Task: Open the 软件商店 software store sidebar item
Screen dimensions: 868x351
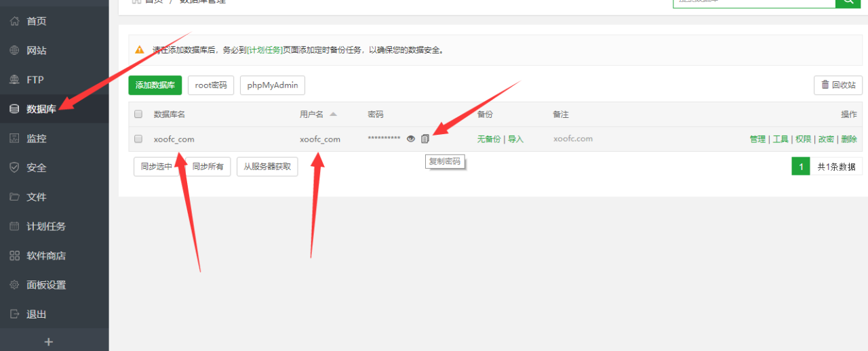Action: click(x=54, y=255)
